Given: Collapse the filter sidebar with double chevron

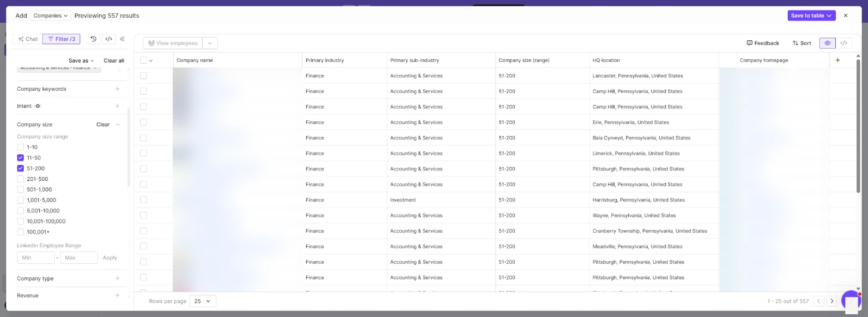Looking at the screenshot, I should coord(122,39).
